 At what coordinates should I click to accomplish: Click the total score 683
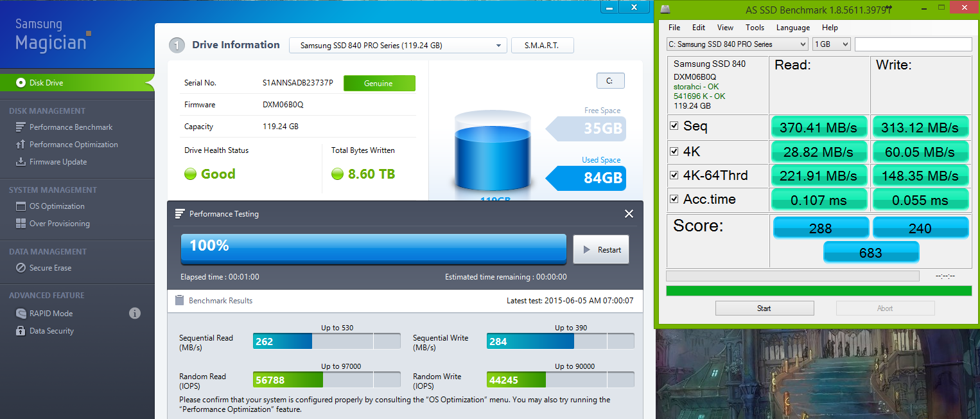871,253
